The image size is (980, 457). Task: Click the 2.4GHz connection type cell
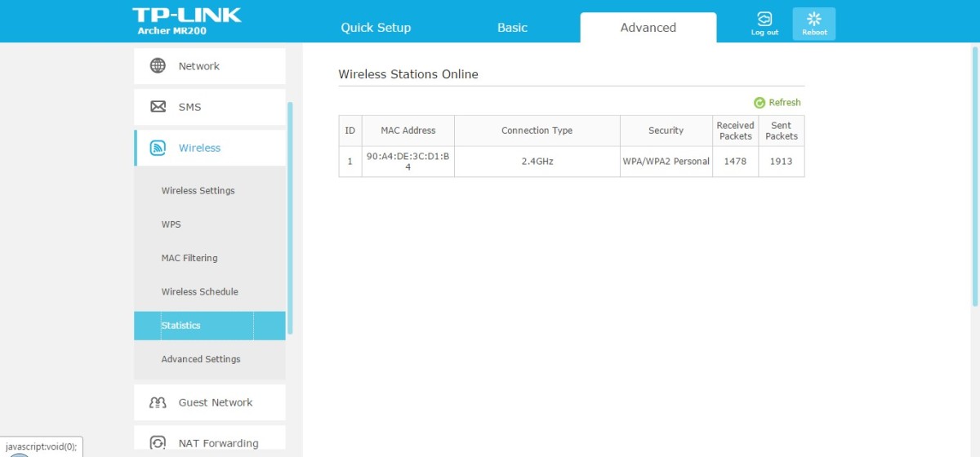(537, 162)
